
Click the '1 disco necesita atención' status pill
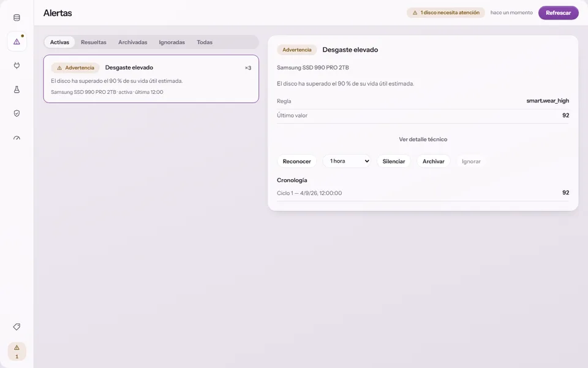[445, 13]
